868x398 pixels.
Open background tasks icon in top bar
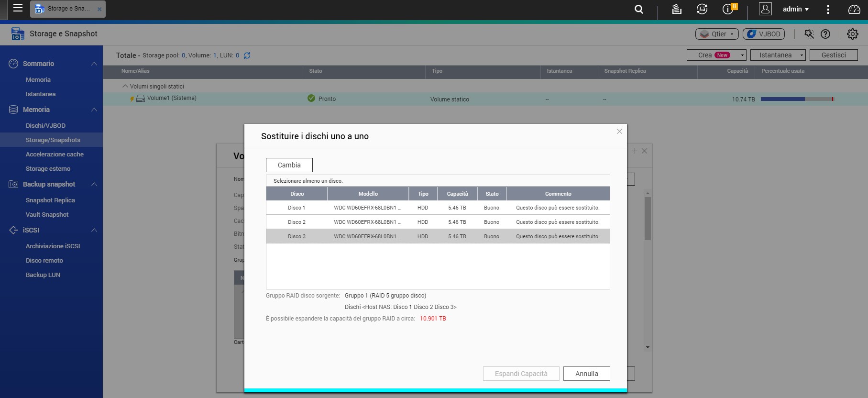(x=676, y=9)
